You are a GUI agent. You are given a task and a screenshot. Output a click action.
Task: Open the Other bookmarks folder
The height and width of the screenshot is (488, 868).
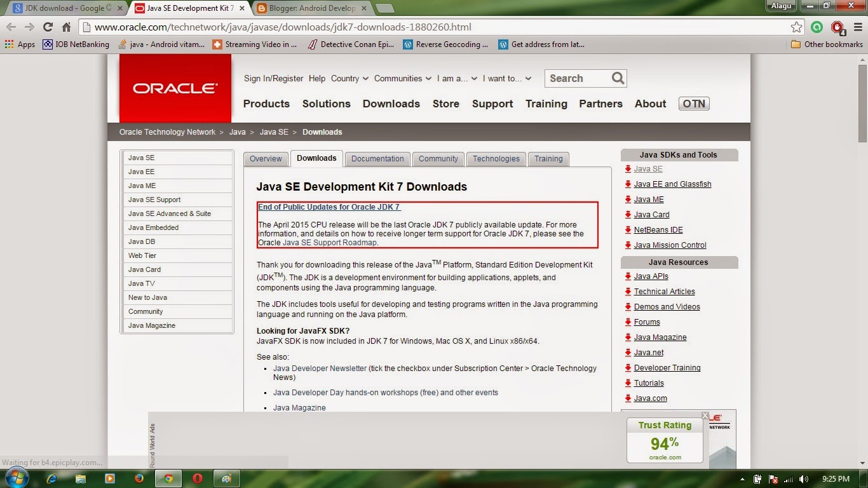pos(827,44)
